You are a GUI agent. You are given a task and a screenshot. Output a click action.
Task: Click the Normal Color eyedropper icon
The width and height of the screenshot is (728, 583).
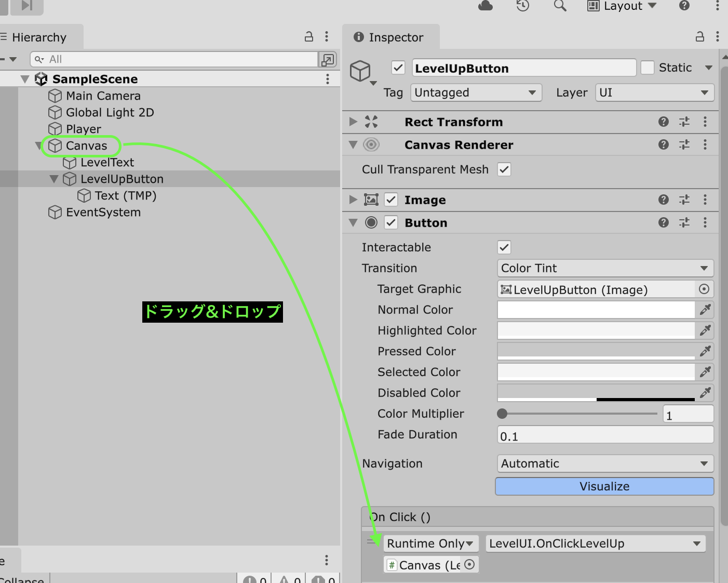coord(705,310)
